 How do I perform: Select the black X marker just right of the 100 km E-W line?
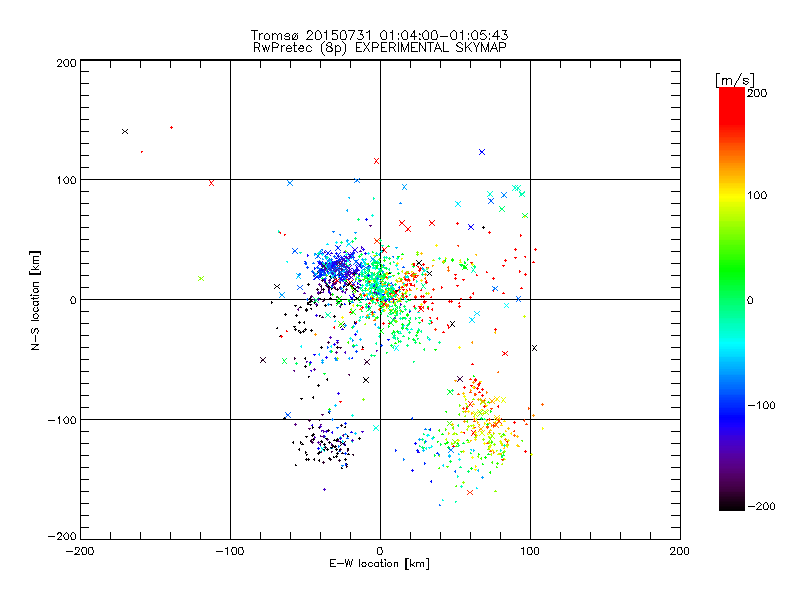click(x=535, y=348)
